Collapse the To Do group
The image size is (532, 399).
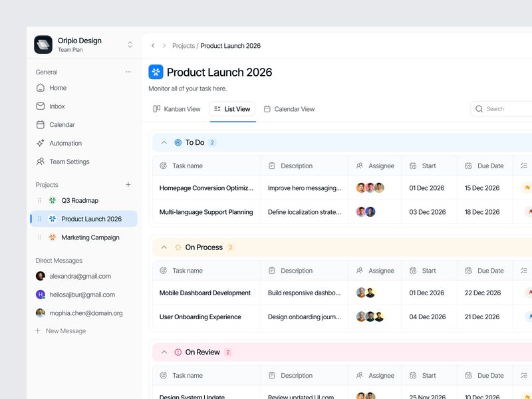click(164, 142)
